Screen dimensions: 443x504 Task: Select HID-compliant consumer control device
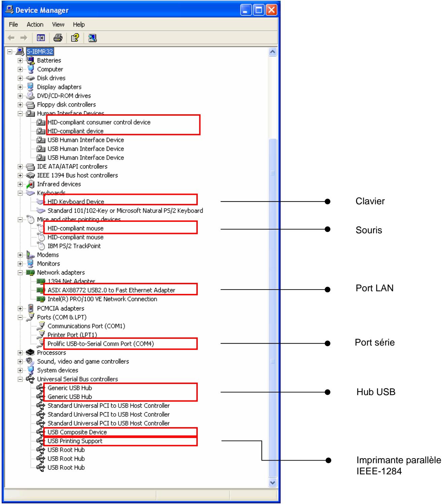(x=99, y=122)
